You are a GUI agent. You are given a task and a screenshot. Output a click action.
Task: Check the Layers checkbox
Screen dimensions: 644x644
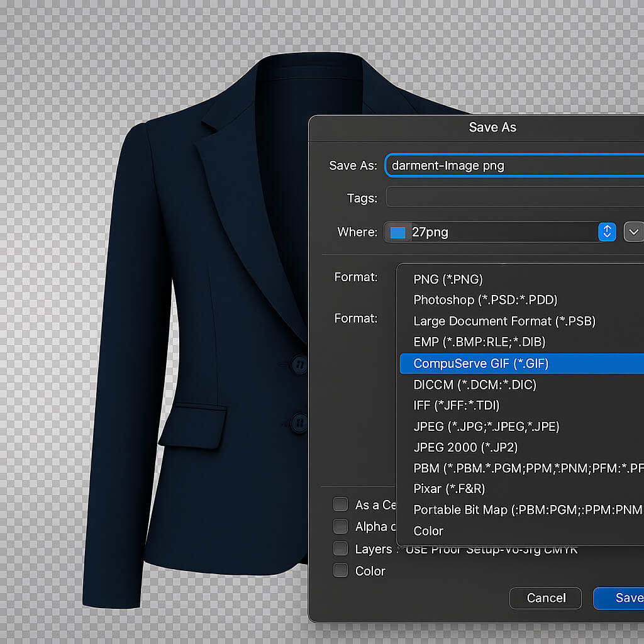340,548
